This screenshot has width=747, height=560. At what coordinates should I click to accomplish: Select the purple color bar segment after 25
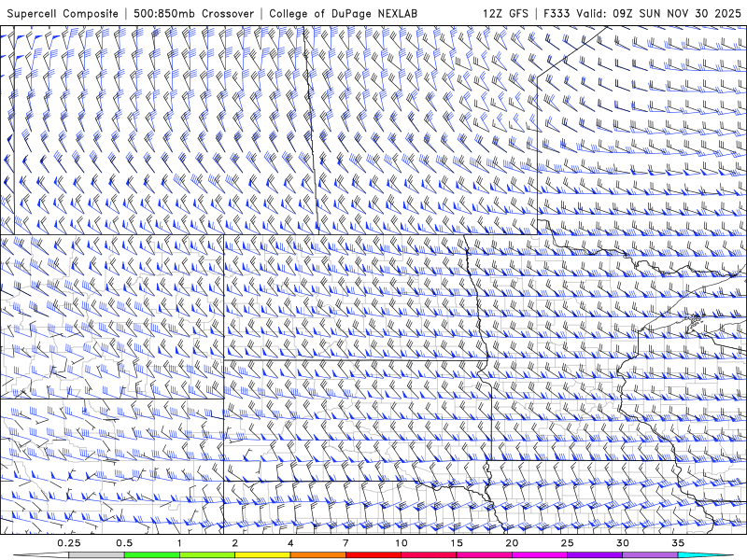tap(595, 555)
